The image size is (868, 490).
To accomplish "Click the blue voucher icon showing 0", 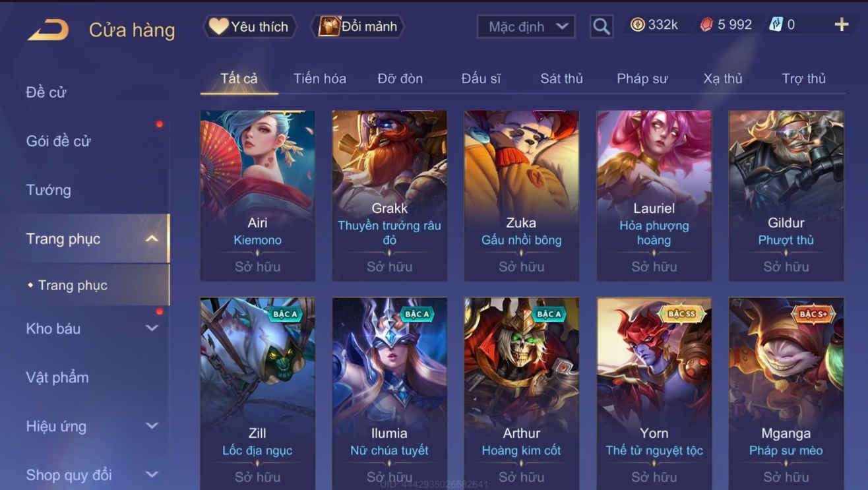I will [x=776, y=25].
